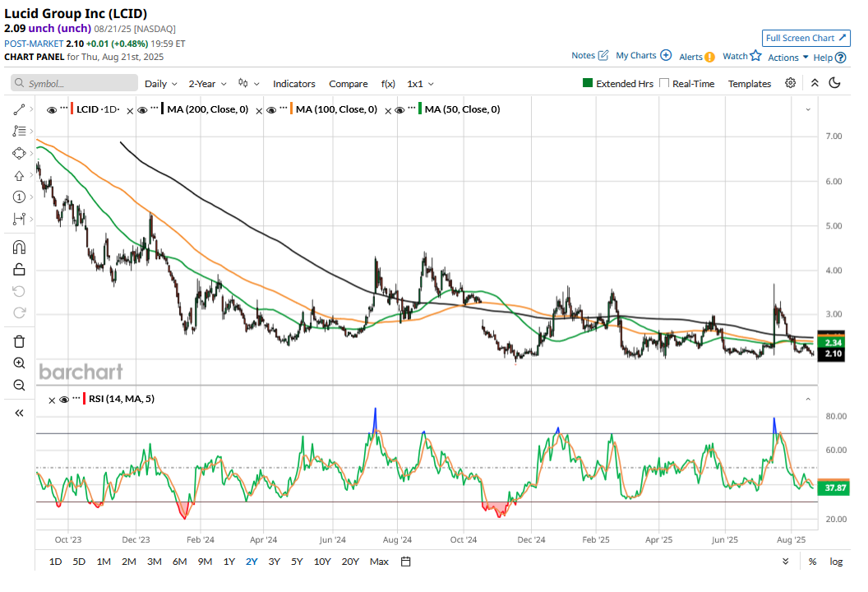Open the text annotation tool
The height and width of the screenshot is (592, 868).
tap(19, 132)
